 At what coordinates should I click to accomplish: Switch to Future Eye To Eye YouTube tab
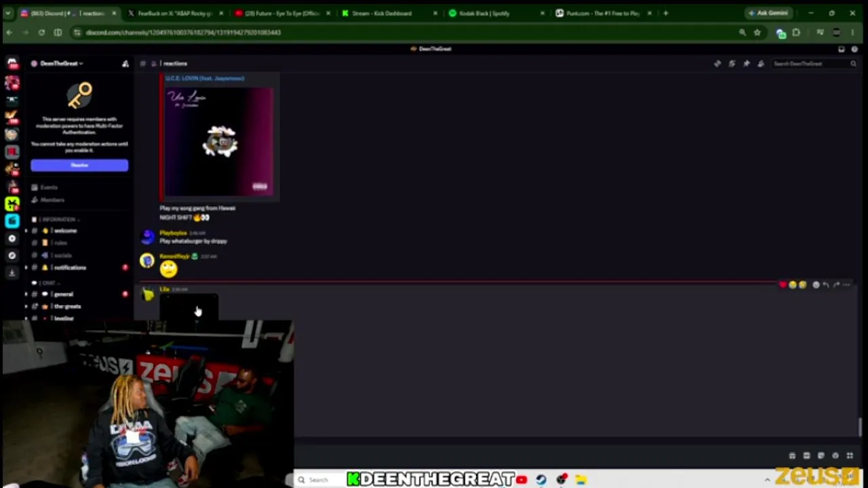tap(281, 14)
